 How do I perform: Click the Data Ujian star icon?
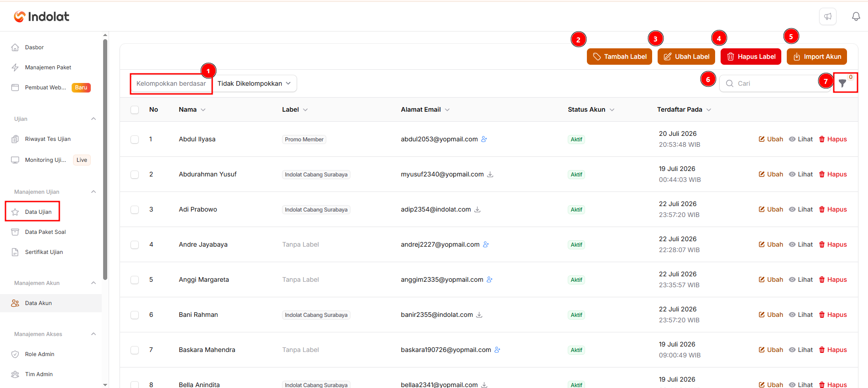pos(15,212)
